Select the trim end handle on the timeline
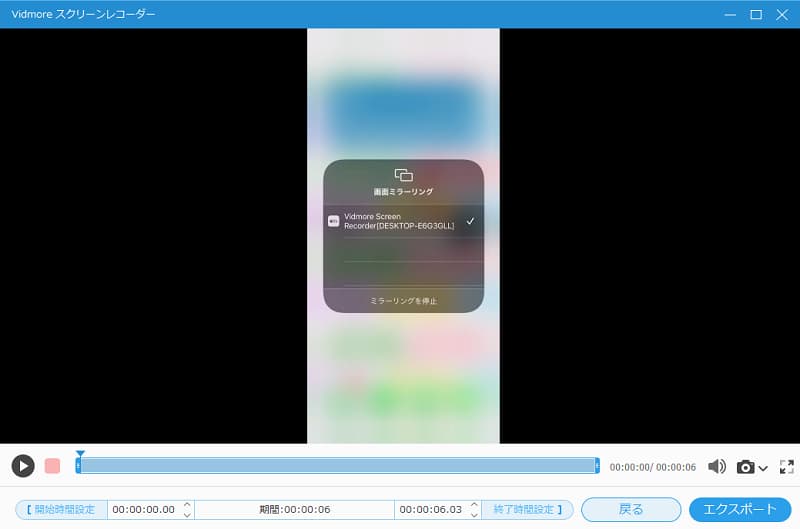 coord(597,465)
